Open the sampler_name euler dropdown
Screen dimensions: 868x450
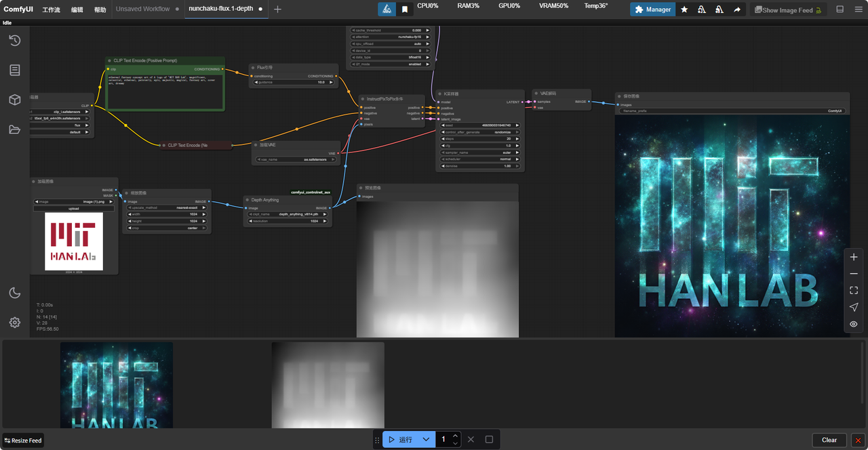[479, 152]
